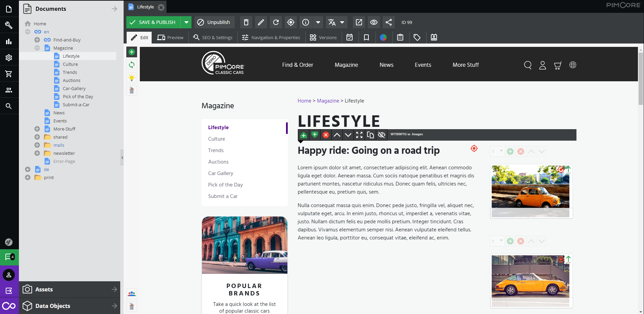Open Data Objects panel

tap(70, 306)
